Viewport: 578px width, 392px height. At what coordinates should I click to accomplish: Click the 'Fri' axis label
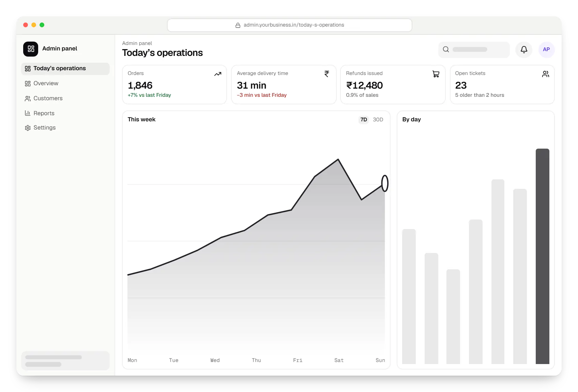click(298, 360)
